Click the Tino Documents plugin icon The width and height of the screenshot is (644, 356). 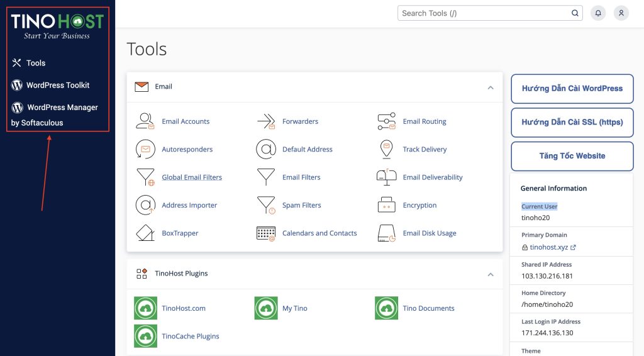click(x=386, y=308)
